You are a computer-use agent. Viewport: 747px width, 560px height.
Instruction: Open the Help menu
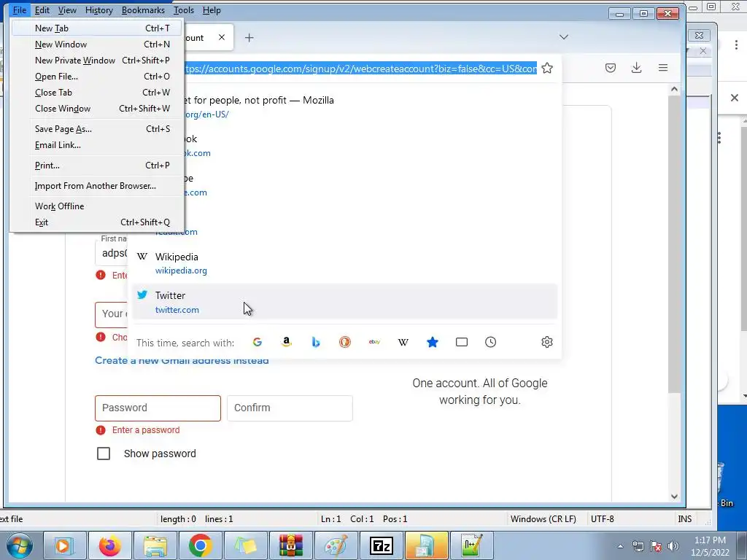click(212, 10)
